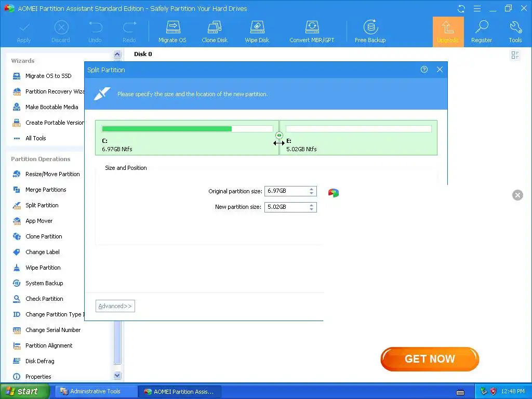Viewport: 532px width, 399px height.
Task: Select the C: partition block
Action: [x=187, y=138]
